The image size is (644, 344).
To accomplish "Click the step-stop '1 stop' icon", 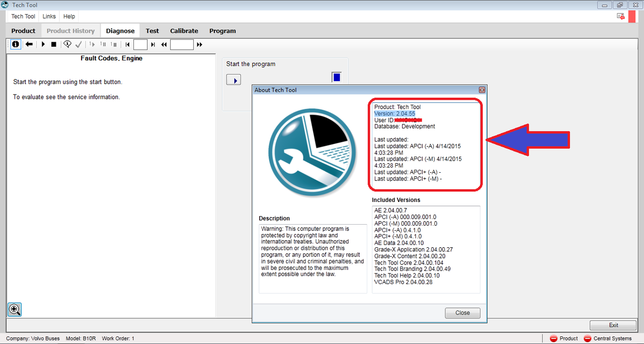I will (114, 44).
